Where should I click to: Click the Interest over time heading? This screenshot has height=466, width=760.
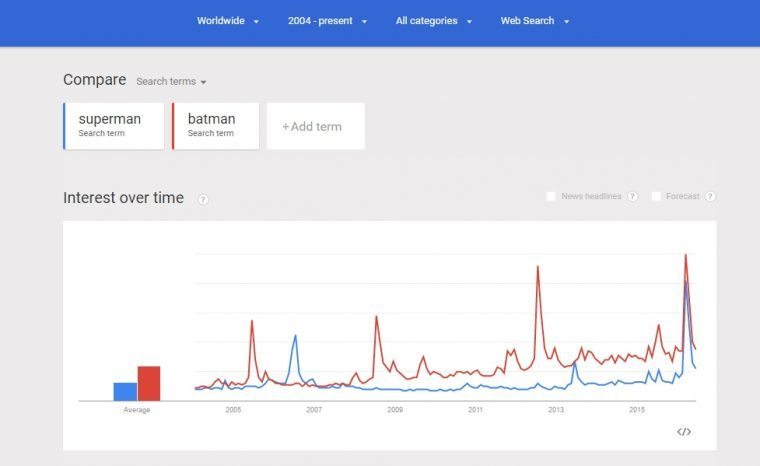(124, 198)
